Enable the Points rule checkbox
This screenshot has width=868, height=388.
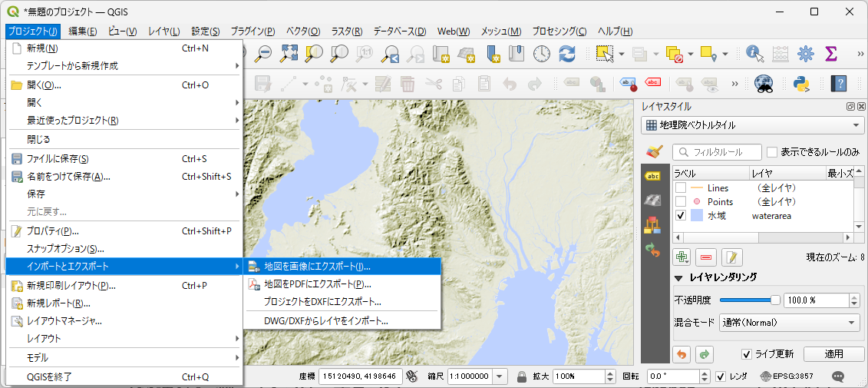tap(681, 202)
